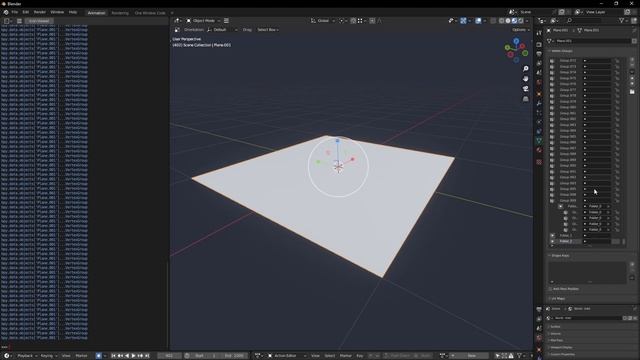Open the Action Editor mode dropdown

coord(287,356)
